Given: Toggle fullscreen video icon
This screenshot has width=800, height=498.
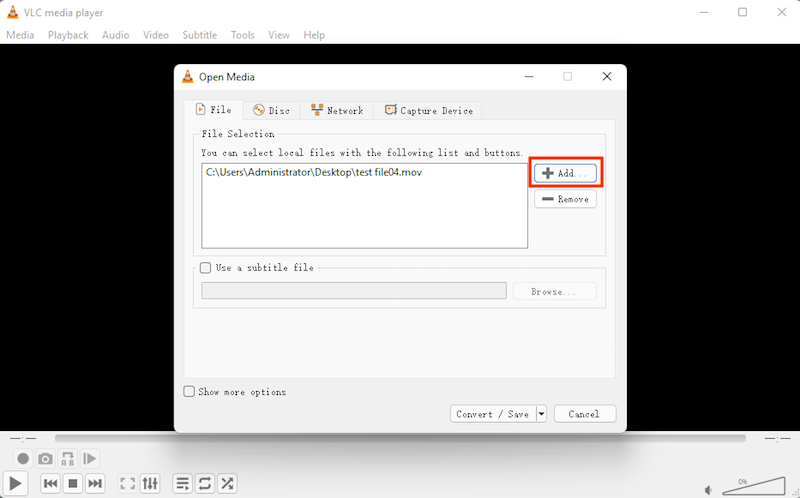Looking at the screenshot, I should (128, 483).
